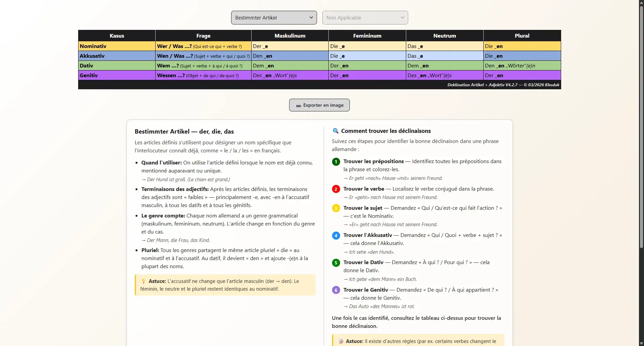This screenshot has height=346, width=644.
Task: Click the chevron arrow of Bestimmter Artikel selector
Action: (311, 17)
